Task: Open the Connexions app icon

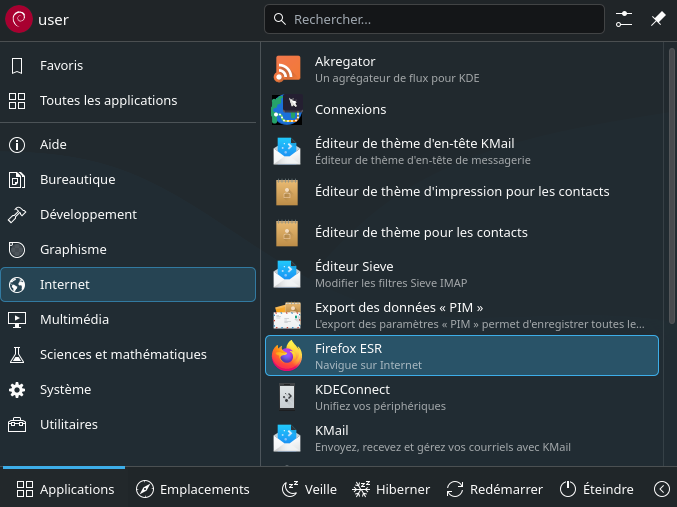Action: click(287, 110)
